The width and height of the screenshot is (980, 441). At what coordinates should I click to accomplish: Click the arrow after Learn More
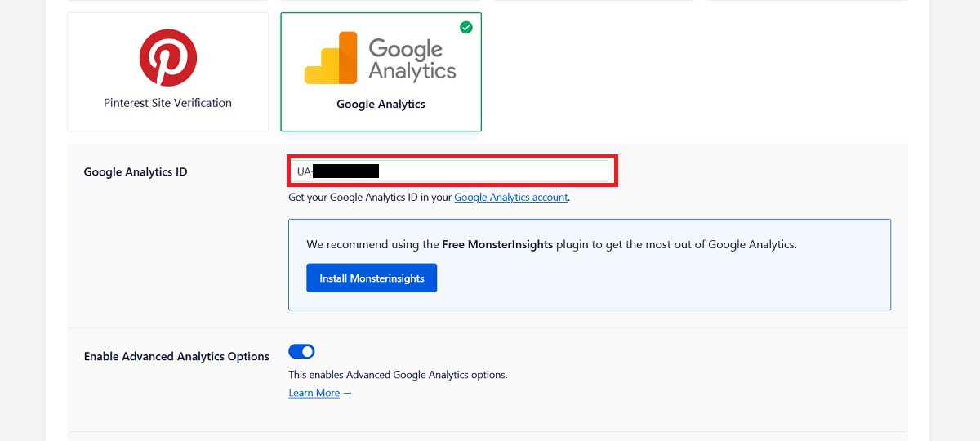[x=347, y=394]
